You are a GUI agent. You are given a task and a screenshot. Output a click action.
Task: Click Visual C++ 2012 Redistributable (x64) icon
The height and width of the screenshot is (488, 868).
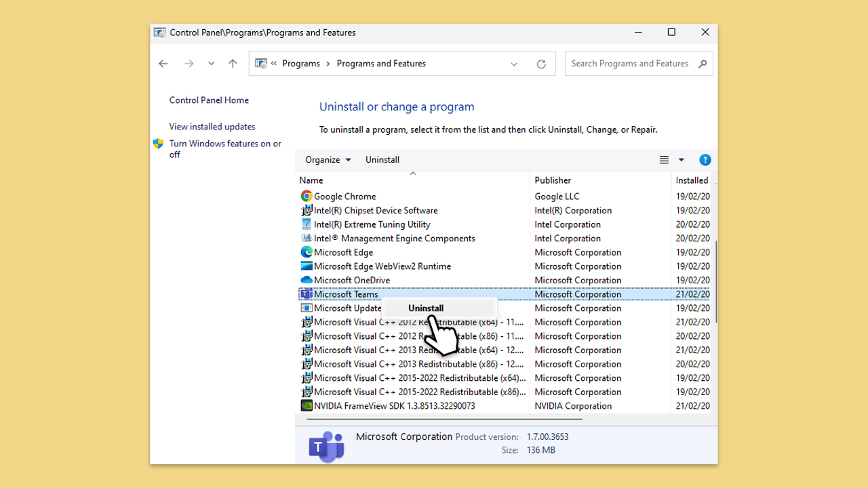click(x=307, y=322)
